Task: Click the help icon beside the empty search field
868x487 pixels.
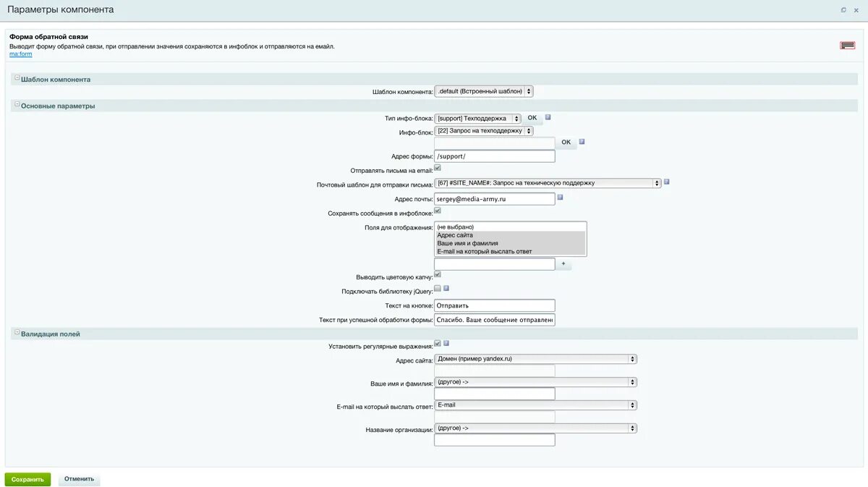Action: point(582,143)
